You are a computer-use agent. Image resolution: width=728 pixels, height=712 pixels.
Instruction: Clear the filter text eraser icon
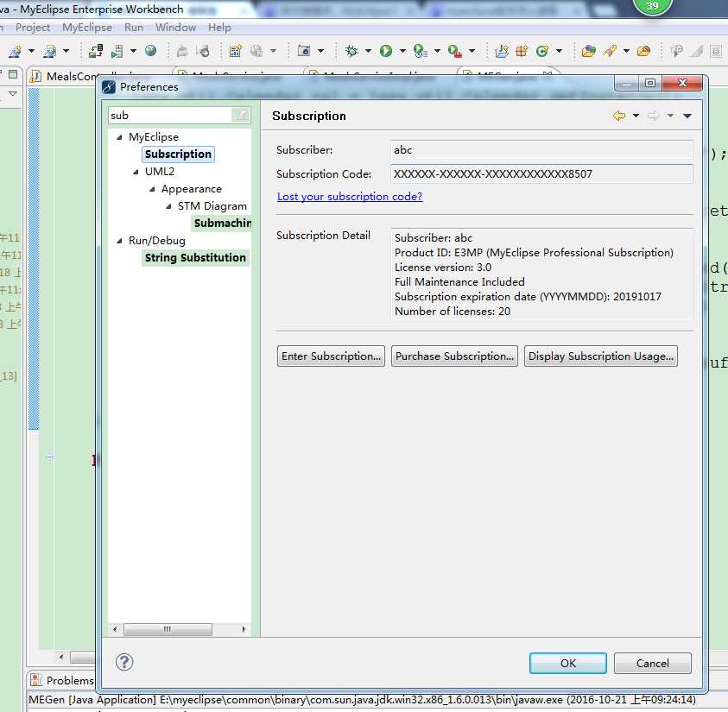coord(240,115)
